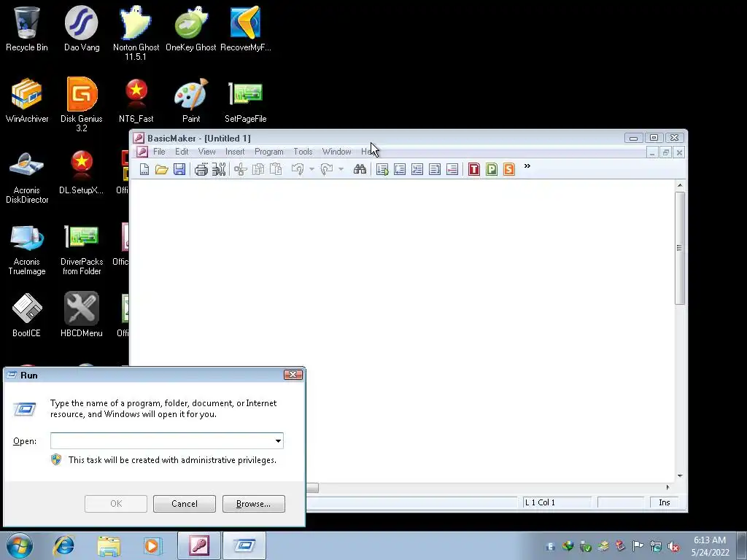The height and width of the screenshot is (560, 747).
Task: Open the Edit menu
Action: [182, 152]
